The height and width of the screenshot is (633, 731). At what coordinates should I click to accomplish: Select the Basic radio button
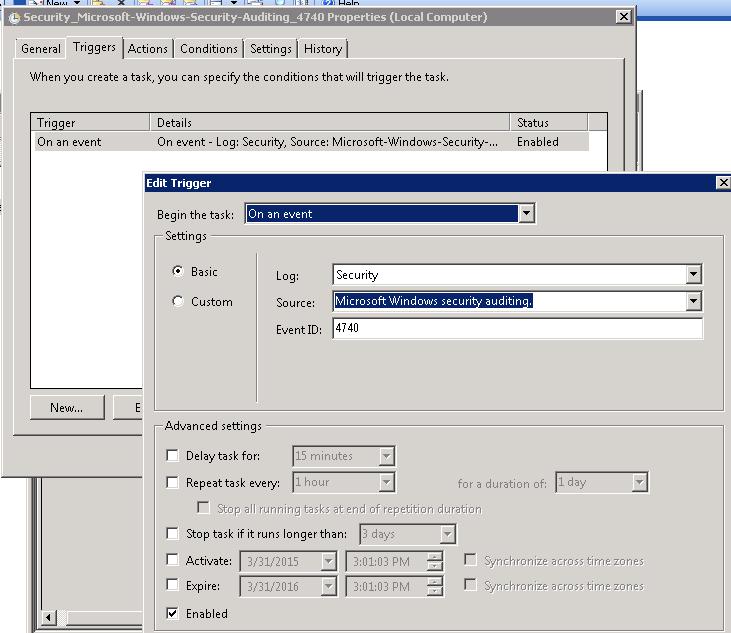(178, 271)
